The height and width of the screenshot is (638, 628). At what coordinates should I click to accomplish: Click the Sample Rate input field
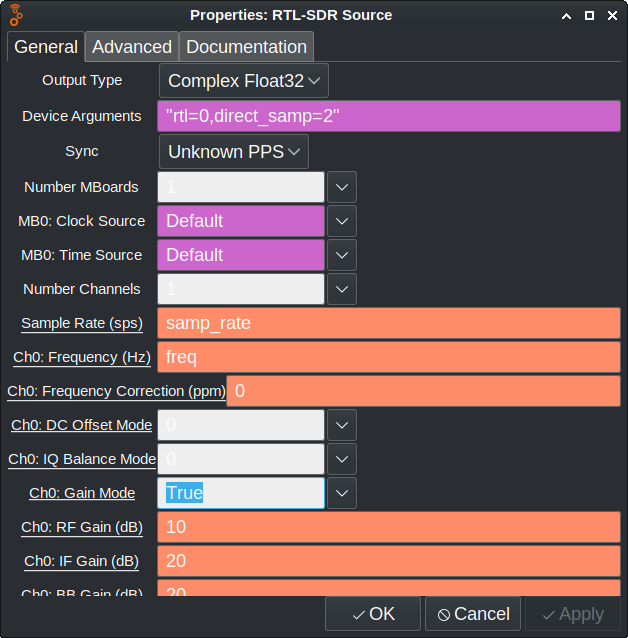coord(388,323)
